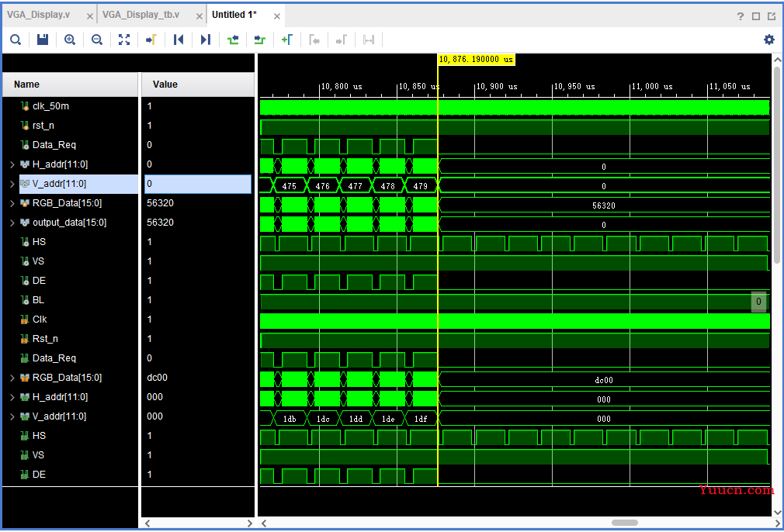Click vertical scrollbar up arrow

click(x=777, y=60)
